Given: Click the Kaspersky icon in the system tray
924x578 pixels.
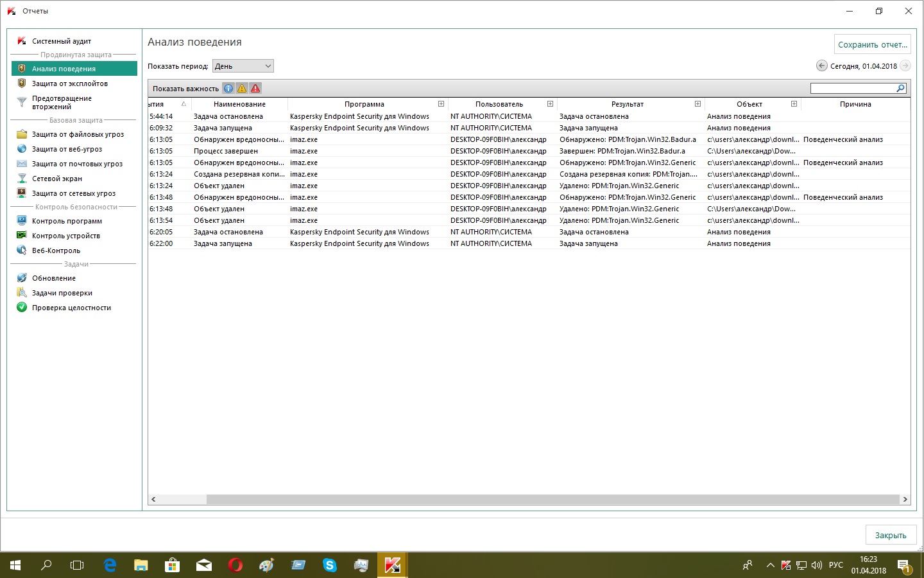Looking at the screenshot, I should click(x=786, y=566).
